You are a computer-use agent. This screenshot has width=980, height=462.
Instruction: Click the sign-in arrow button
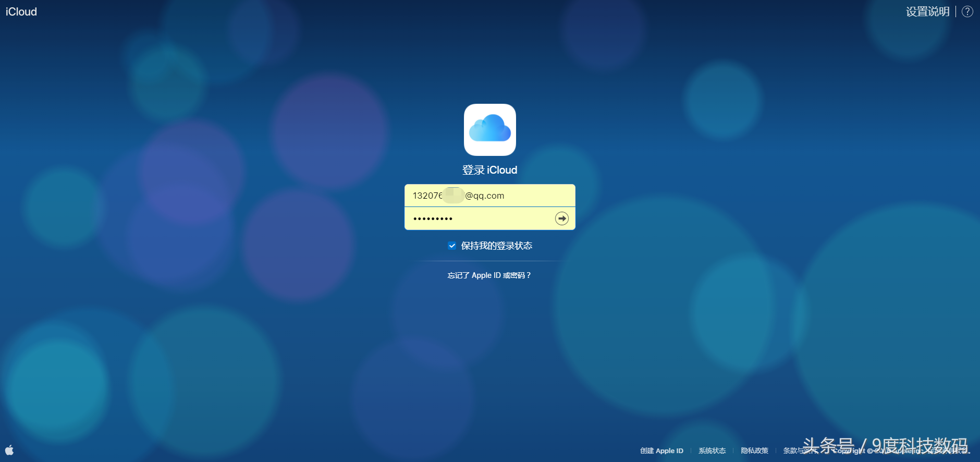pyautogui.click(x=562, y=218)
